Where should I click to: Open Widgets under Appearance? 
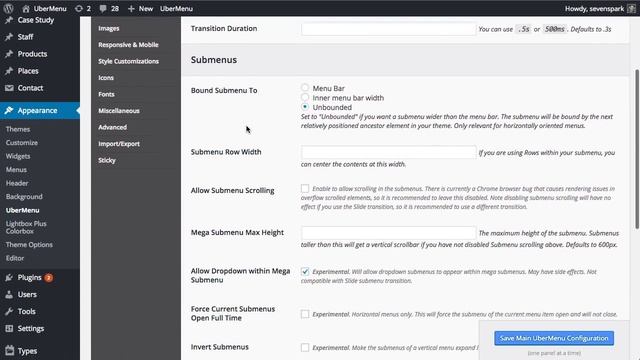tap(18, 156)
